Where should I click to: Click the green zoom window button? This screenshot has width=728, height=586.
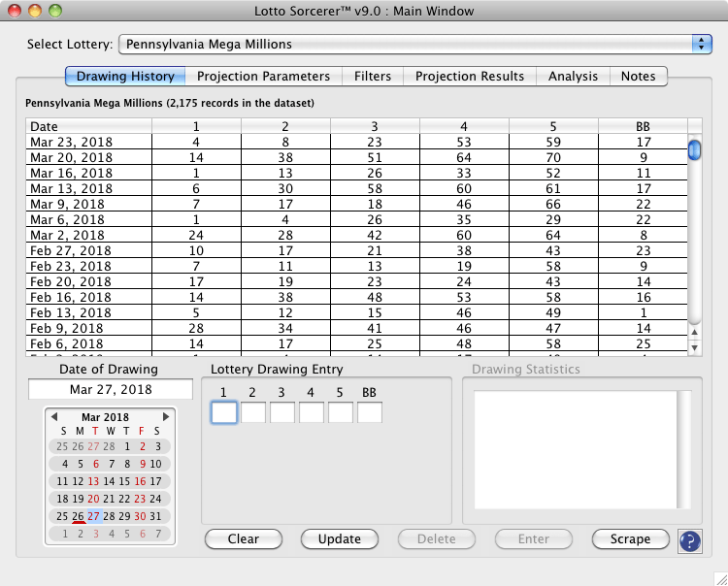(x=55, y=11)
